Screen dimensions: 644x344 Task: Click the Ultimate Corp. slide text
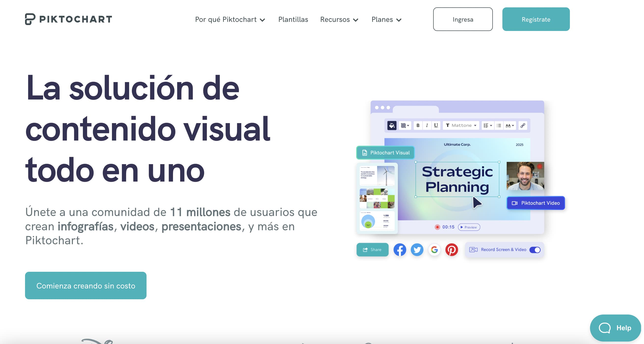point(457,144)
